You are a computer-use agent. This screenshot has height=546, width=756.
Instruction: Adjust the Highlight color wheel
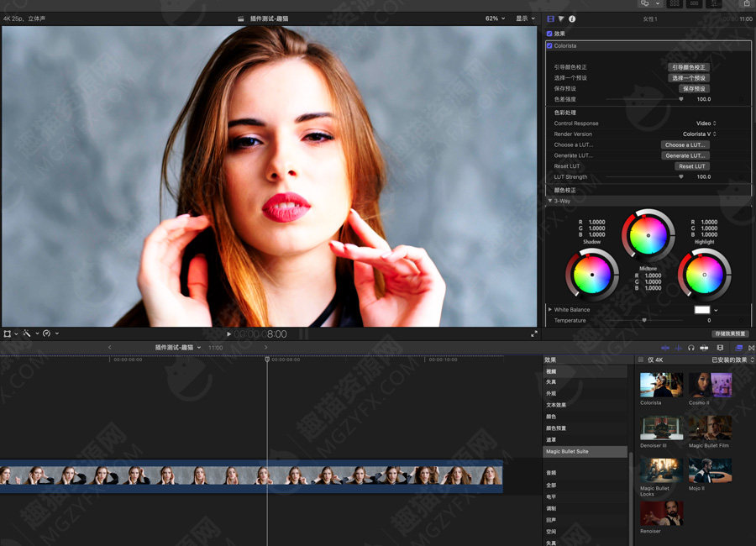click(704, 275)
